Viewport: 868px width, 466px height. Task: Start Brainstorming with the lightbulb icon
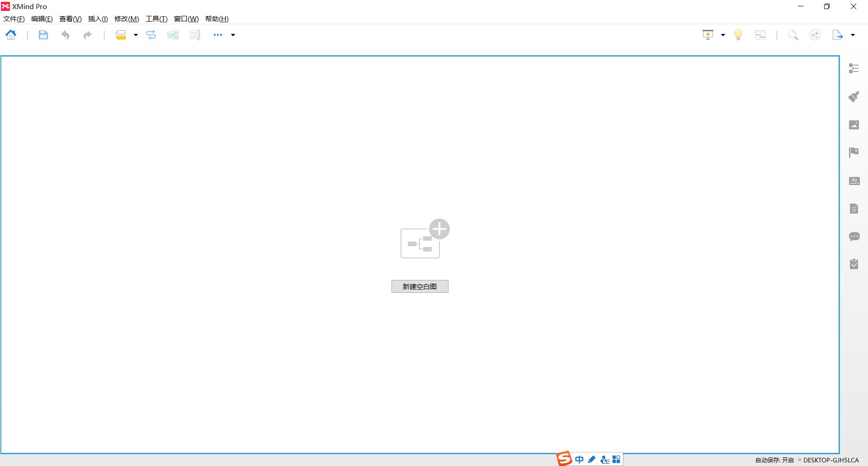[738, 35]
